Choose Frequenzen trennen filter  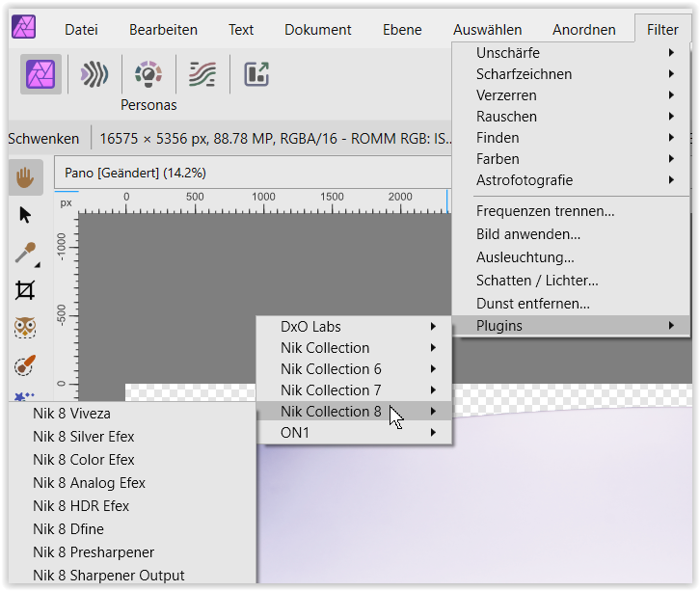point(545,211)
